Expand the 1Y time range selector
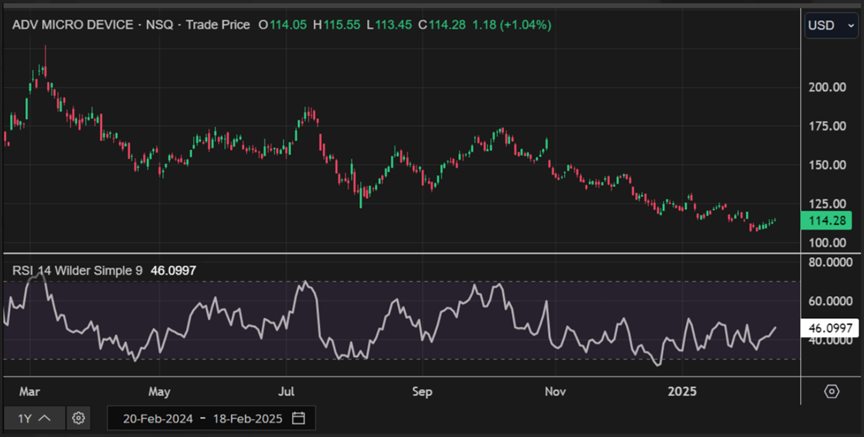 35,417
